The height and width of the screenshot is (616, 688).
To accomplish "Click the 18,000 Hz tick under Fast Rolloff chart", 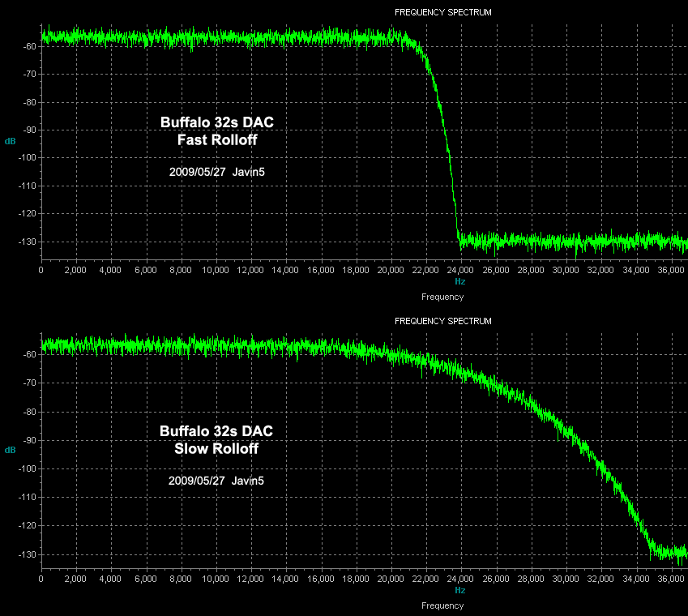I will pos(356,270).
